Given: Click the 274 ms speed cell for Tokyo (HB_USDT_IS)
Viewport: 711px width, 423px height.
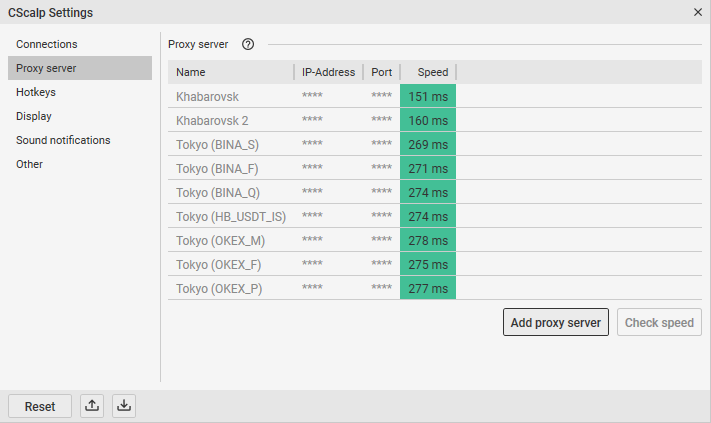Looking at the screenshot, I should [x=428, y=216].
